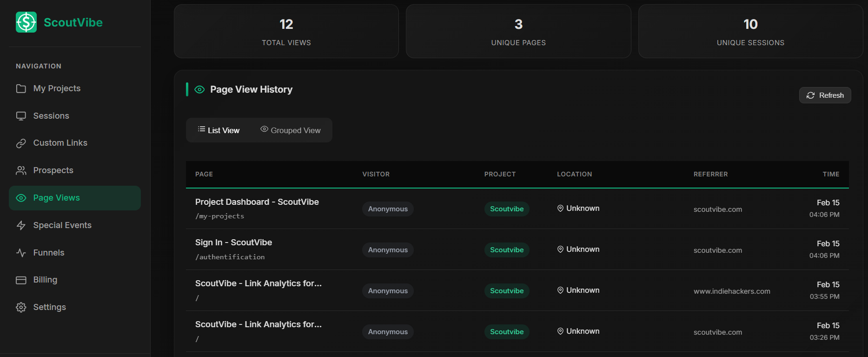This screenshot has height=357, width=868.
Task: Open the Sessions navigation item
Action: pos(75,116)
